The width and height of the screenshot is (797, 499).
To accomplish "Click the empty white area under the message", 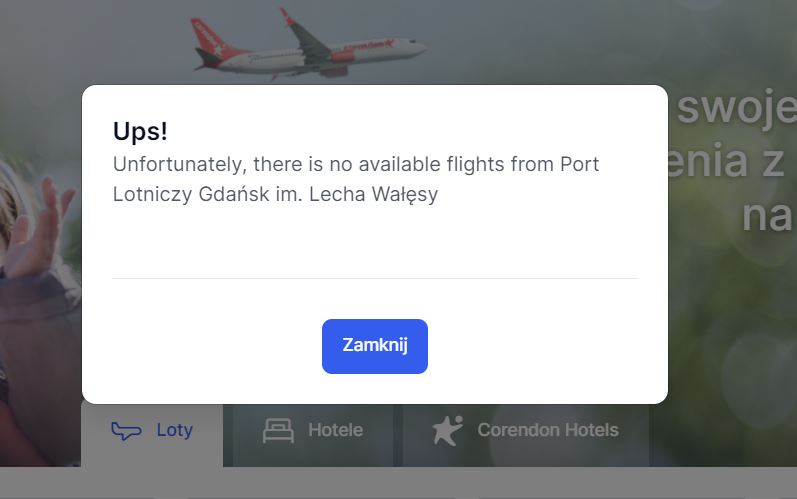I will [x=375, y=241].
